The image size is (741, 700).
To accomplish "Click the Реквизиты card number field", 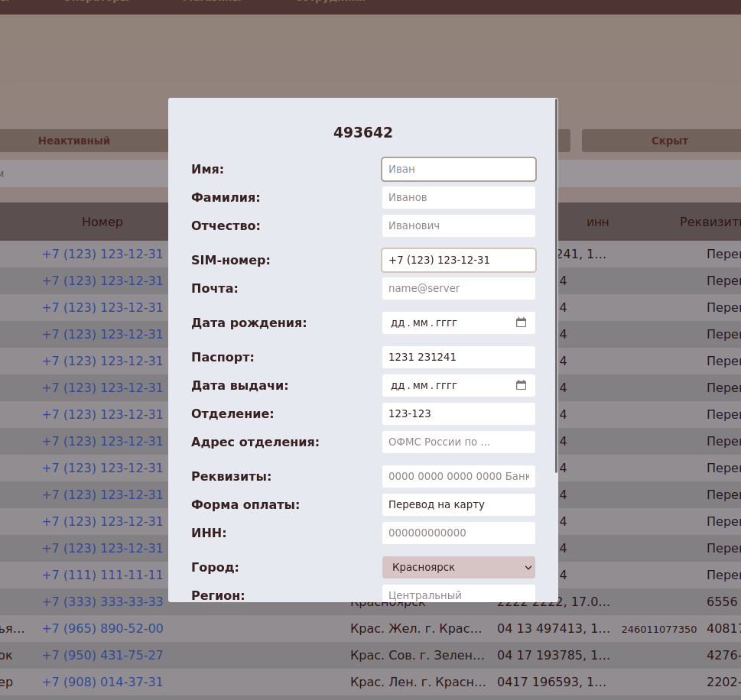I will pos(458,476).
